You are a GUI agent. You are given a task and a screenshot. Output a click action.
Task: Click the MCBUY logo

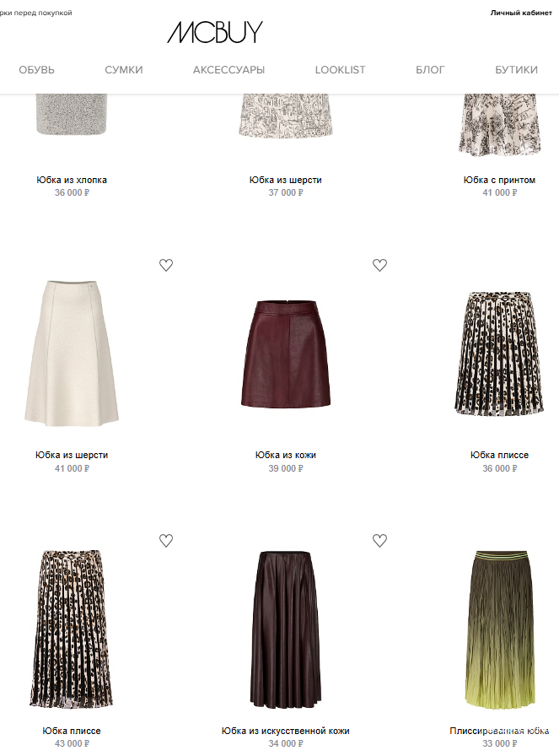[x=215, y=32]
